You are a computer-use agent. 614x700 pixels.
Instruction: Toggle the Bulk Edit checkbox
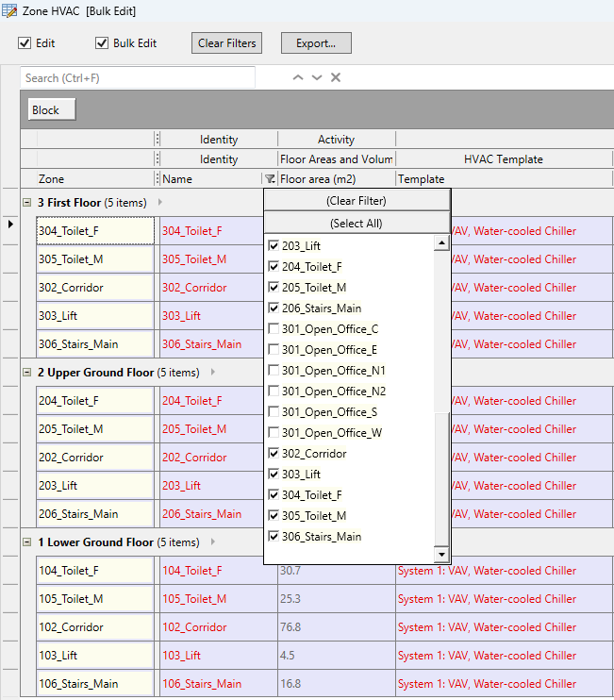(x=103, y=43)
